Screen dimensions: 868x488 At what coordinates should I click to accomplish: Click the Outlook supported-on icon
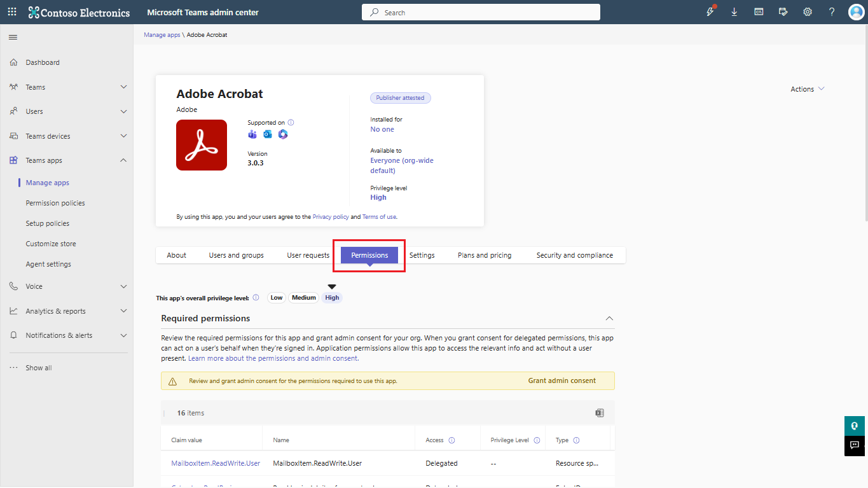(268, 134)
